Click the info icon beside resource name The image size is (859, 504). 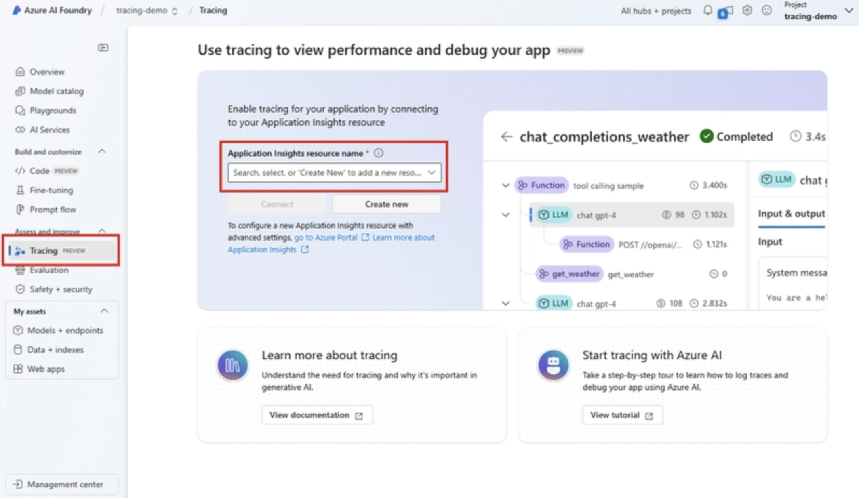(379, 153)
